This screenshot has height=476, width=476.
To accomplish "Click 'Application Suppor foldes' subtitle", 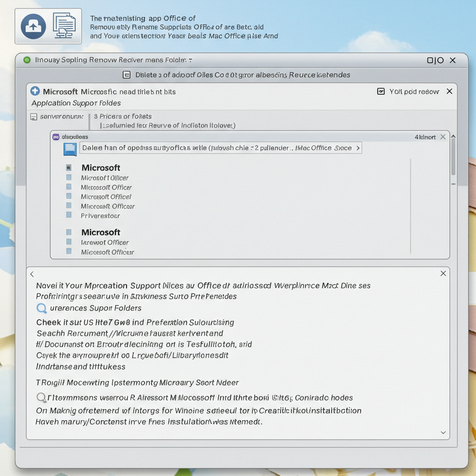I will pos(76,103).
